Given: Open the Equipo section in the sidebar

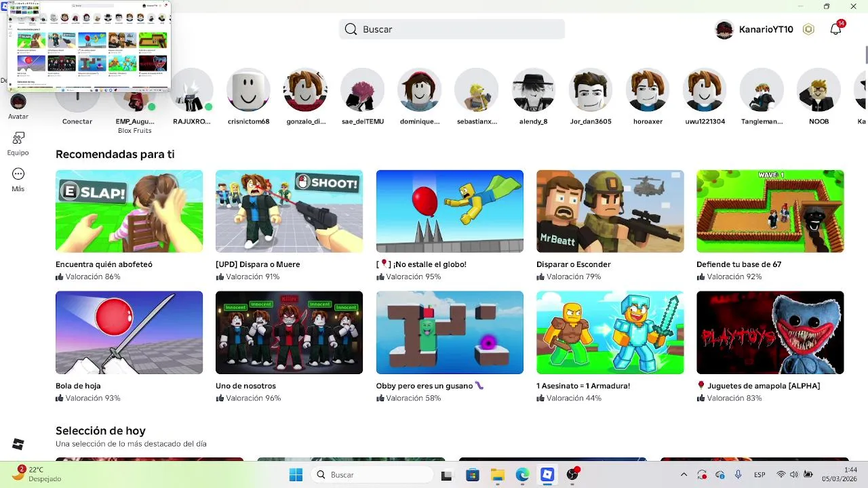Looking at the screenshot, I should tap(18, 144).
